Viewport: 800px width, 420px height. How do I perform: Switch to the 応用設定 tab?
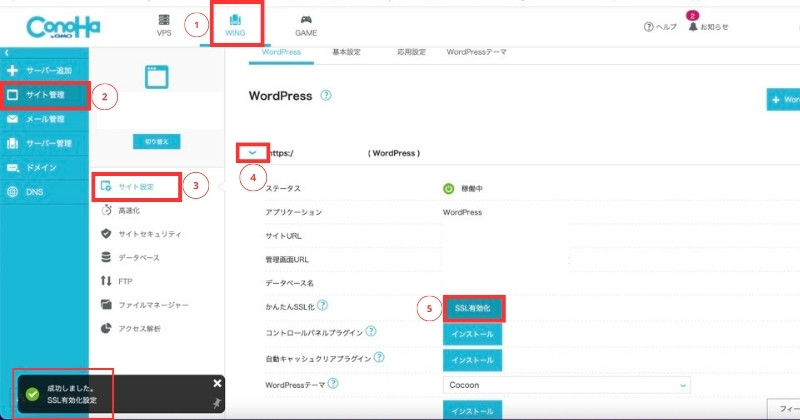411,52
